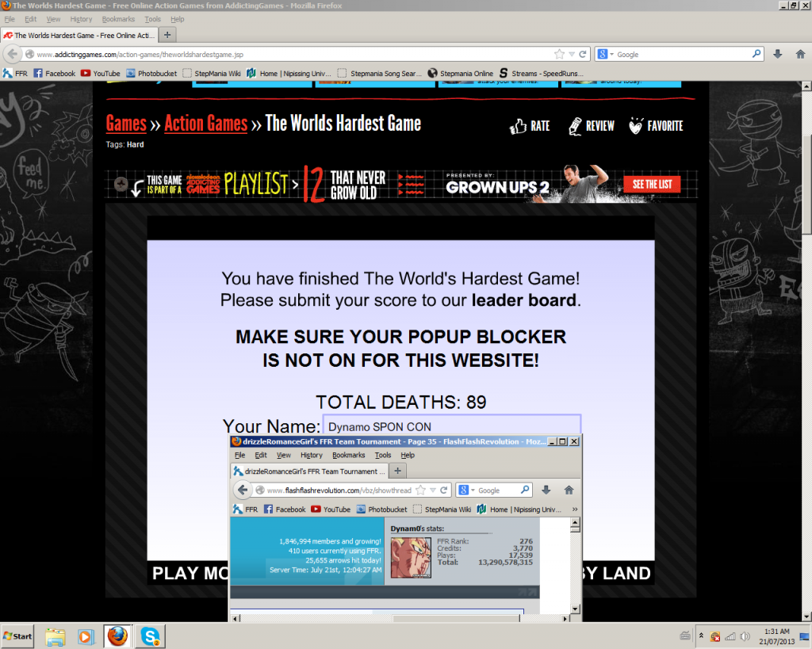Click the FAVORITE heart icon

637,125
